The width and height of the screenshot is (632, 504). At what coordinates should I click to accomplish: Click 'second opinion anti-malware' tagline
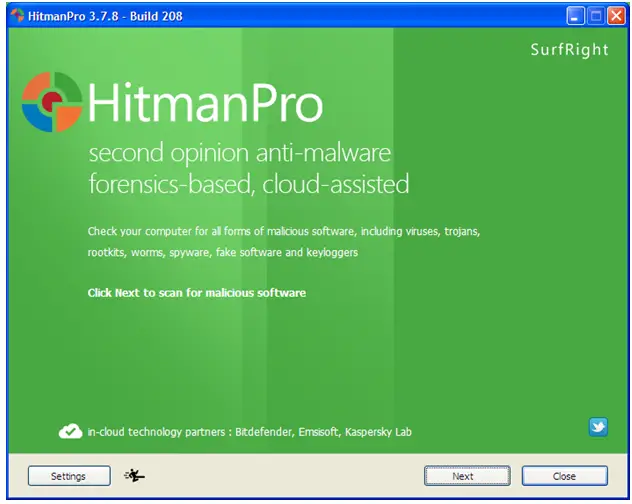point(240,153)
